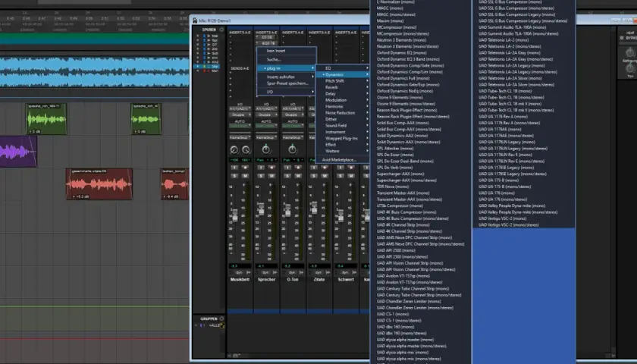Select the Modulation plug-in category
This screenshot has height=364, width=637.
click(x=342, y=100)
